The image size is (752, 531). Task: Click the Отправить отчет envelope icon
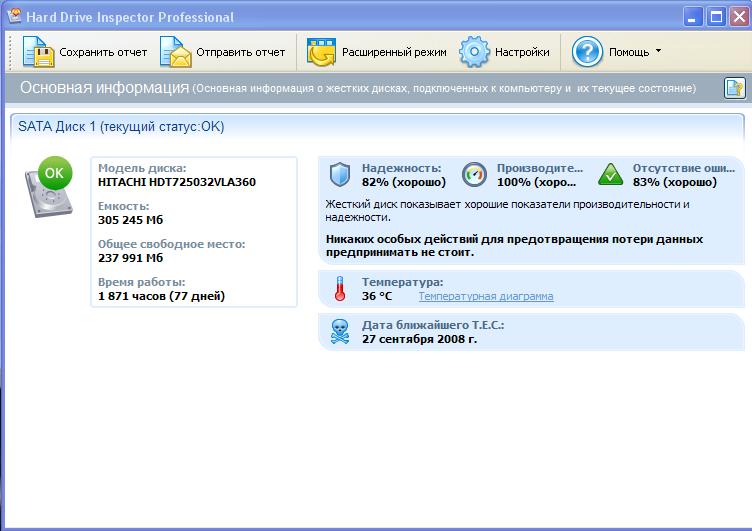[176, 52]
